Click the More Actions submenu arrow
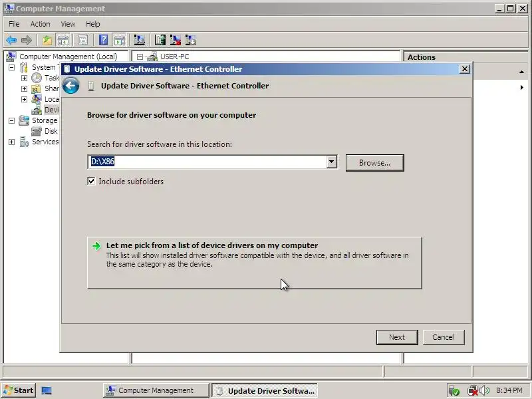This screenshot has width=532, height=399. (522, 88)
